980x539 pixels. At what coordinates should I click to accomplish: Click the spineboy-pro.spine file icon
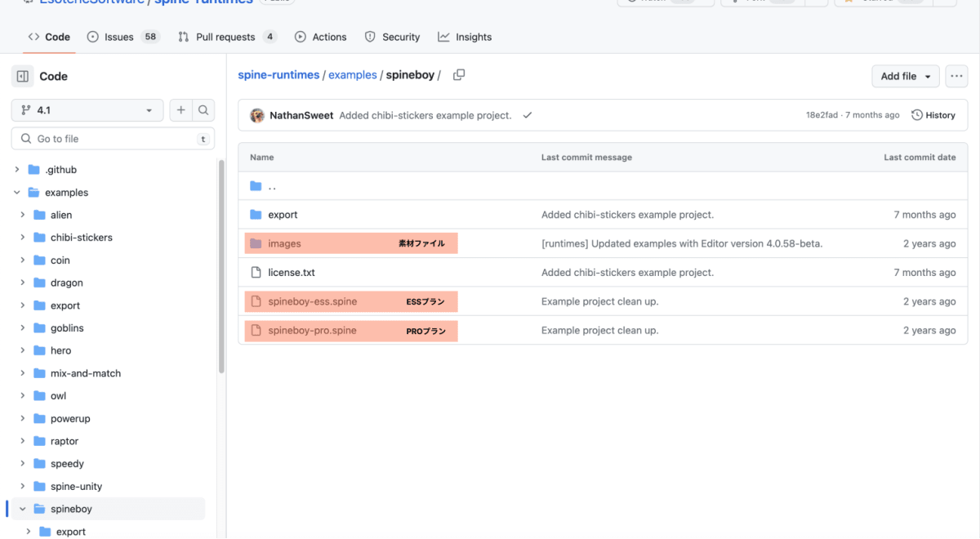[256, 330]
